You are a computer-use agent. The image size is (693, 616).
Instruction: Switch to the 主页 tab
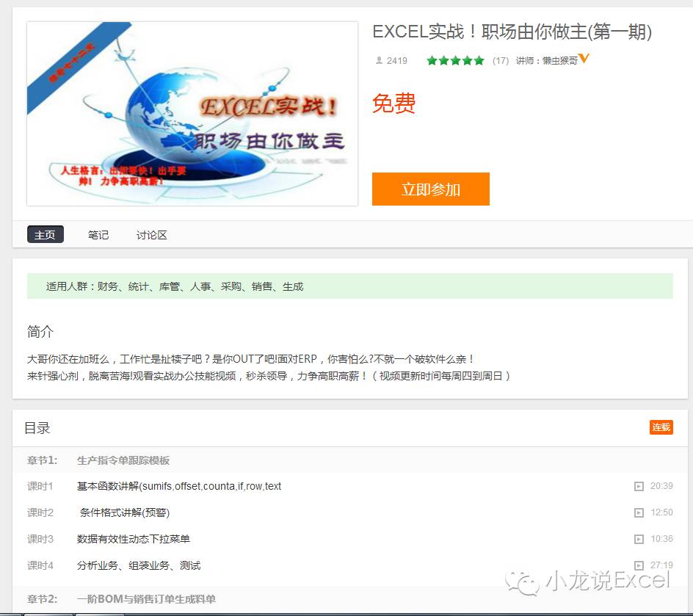tap(45, 235)
